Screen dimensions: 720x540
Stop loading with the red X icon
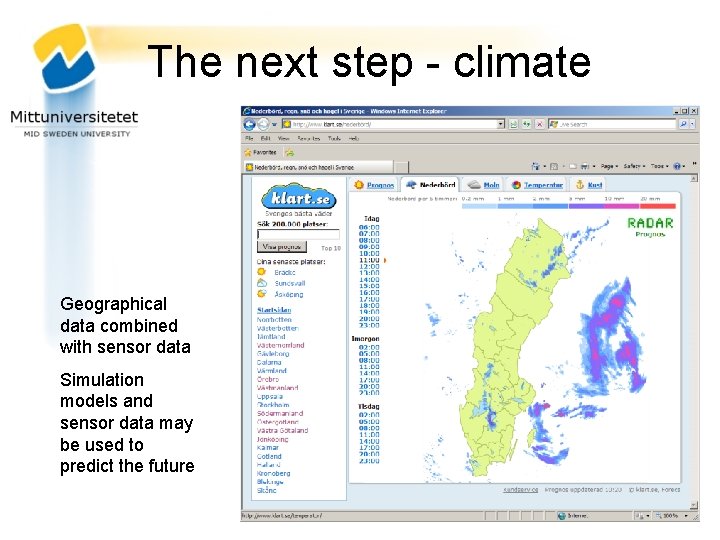(x=540, y=124)
